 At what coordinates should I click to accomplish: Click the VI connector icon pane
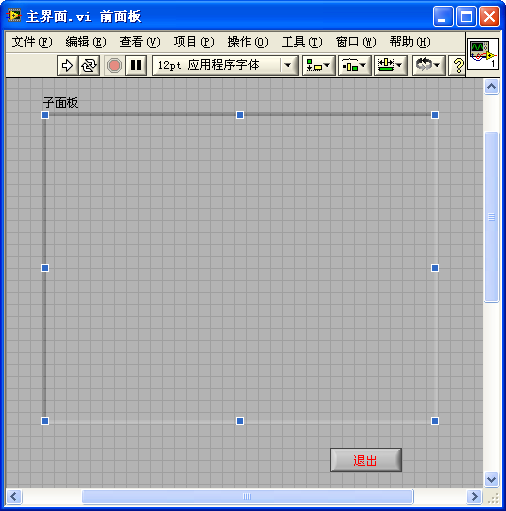pos(483,54)
